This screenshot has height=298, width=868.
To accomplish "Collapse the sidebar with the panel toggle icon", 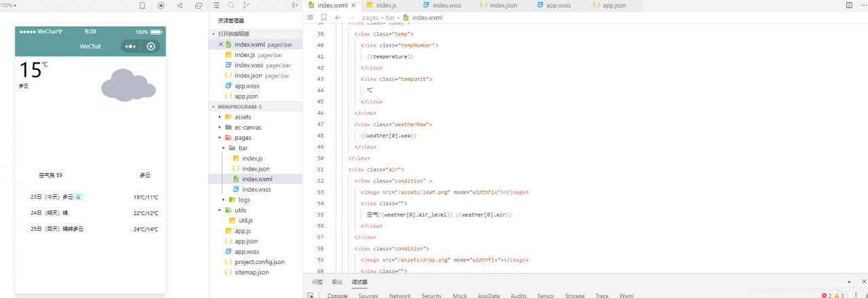I will click(295, 5).
